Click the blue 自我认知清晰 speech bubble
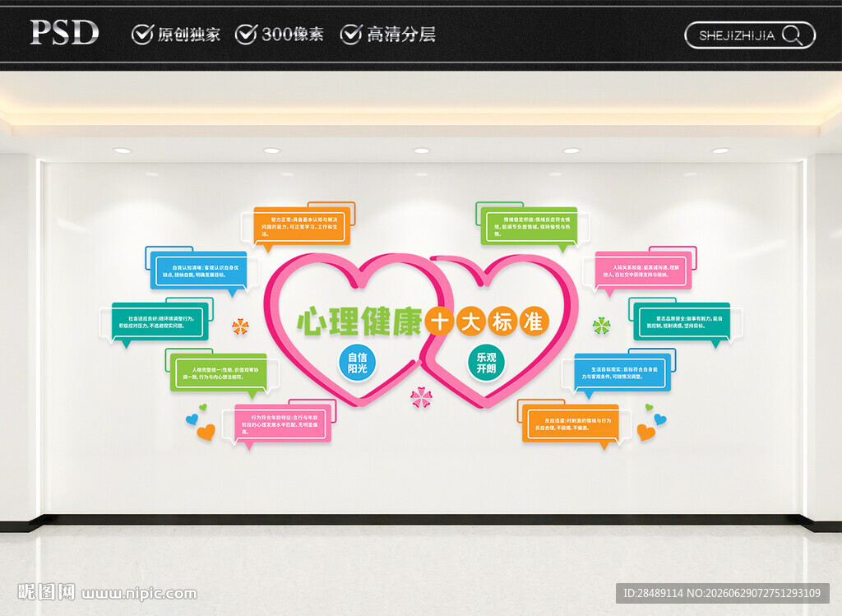Viewport: 842px width, 616px height. (199, 271)
